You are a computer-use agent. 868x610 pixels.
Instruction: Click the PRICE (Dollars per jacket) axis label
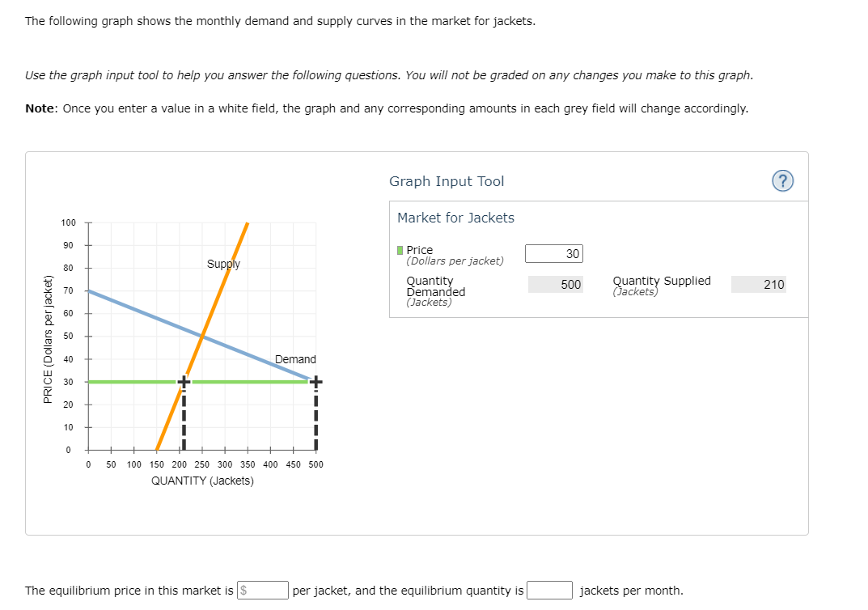click(x=48, y=336)
